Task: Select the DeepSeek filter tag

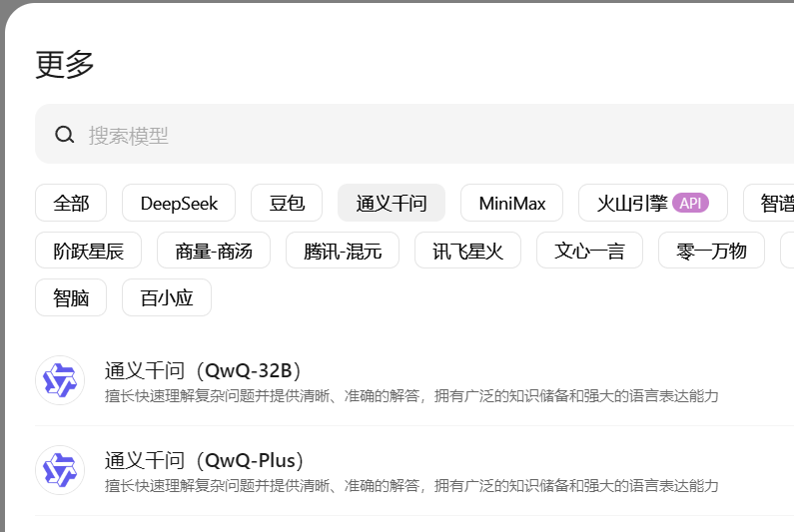Action: point(179,203)
